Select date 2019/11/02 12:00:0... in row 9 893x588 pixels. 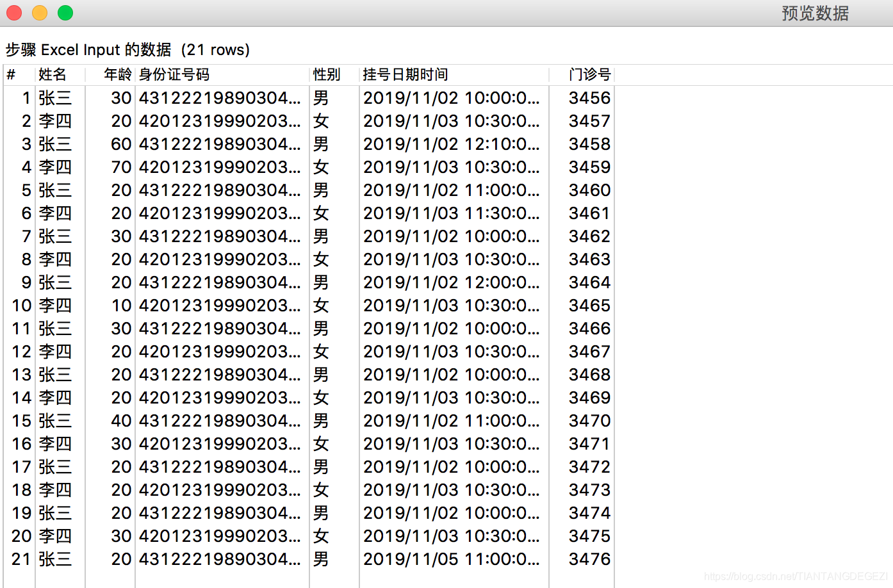[452, 282]
